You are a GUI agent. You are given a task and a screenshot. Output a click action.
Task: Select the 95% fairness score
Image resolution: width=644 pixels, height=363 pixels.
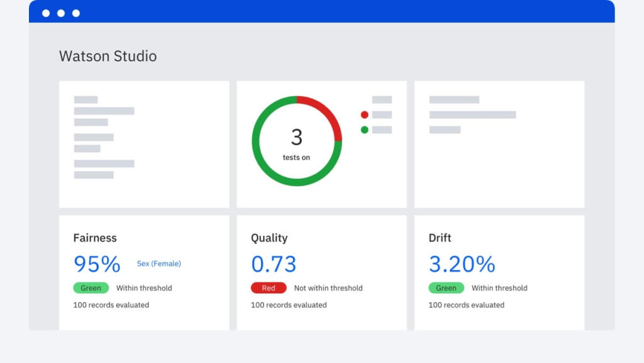click(97, 264)
